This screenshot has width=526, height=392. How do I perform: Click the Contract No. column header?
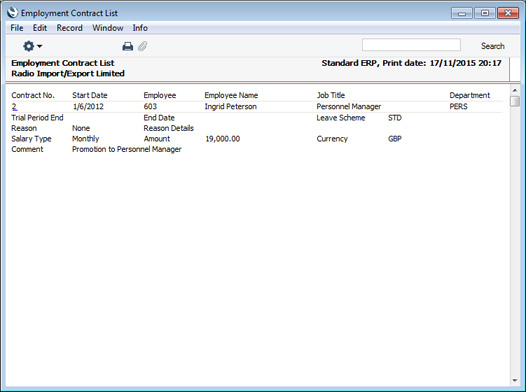(33, 95)
